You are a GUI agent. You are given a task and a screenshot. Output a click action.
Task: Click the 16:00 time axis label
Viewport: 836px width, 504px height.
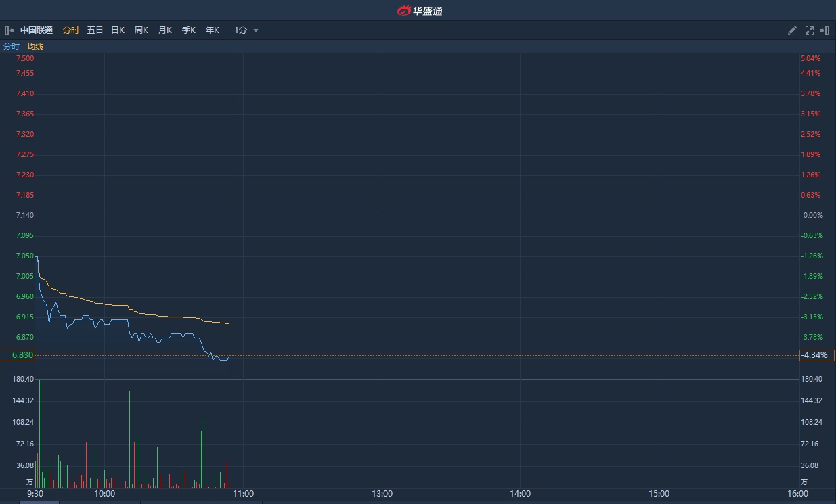[797, 494]
